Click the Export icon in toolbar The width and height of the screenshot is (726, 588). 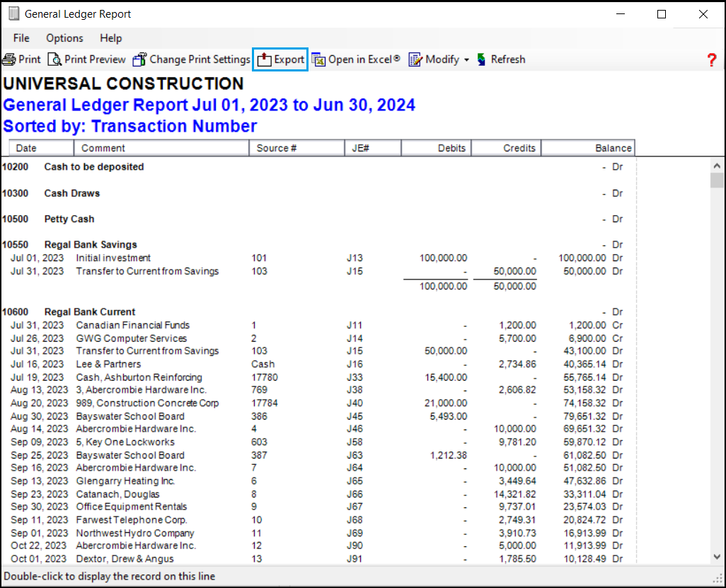[x=265, y=59]
